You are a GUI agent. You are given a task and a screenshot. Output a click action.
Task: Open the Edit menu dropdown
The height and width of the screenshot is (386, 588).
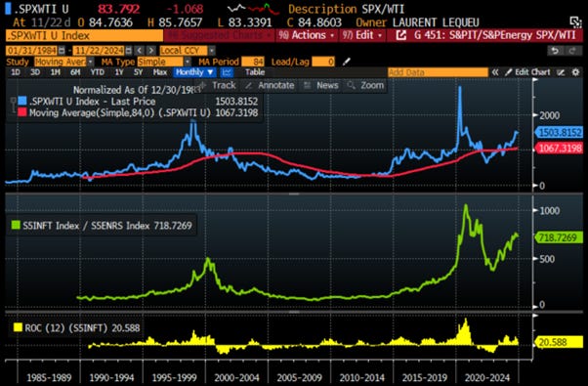click(x=362, y=35)
